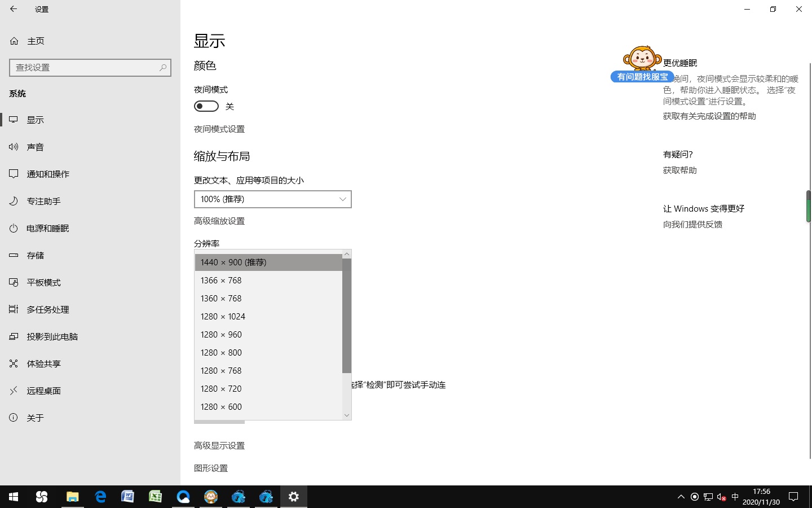Select 显示 in the system sidebar

[x=90, y=120]
